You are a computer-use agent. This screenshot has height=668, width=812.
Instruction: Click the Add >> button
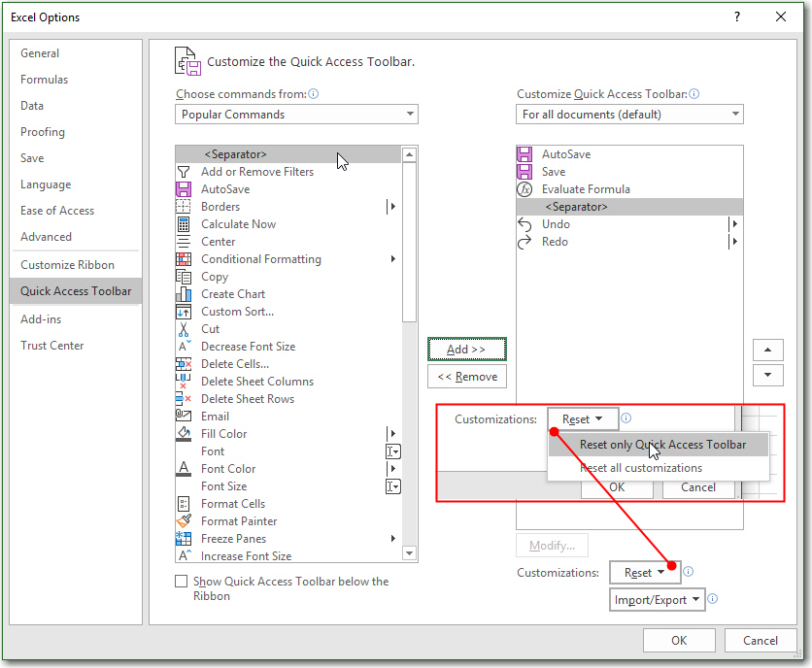tap(466, 350)
